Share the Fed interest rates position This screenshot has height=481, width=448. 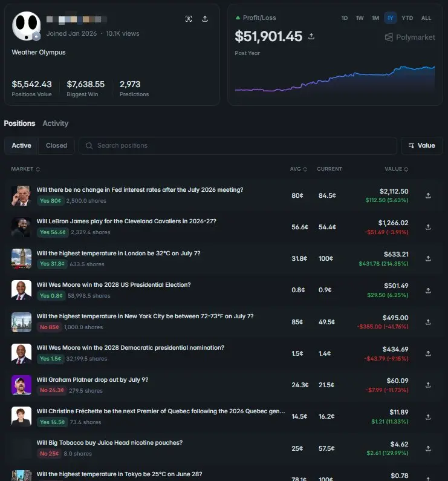coord(428,195)
